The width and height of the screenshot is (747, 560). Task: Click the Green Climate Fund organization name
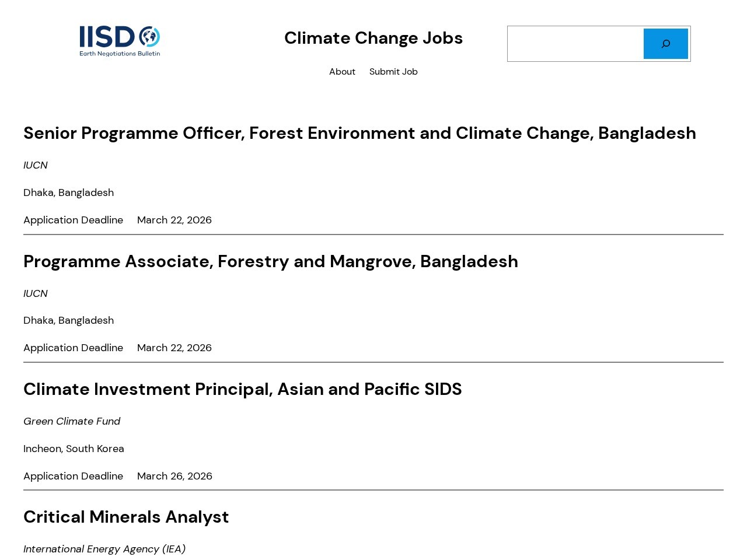coord(72,421)
